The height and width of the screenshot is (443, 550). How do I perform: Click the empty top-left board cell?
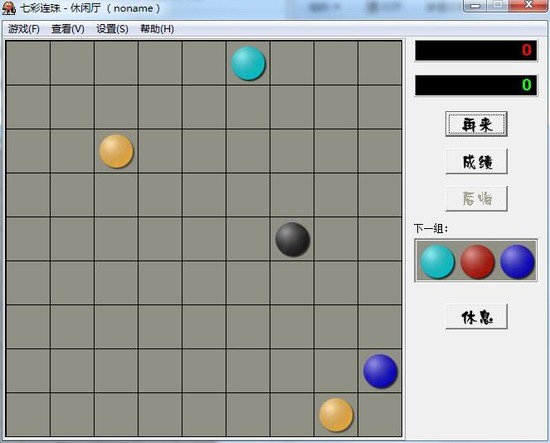(28, 63)
